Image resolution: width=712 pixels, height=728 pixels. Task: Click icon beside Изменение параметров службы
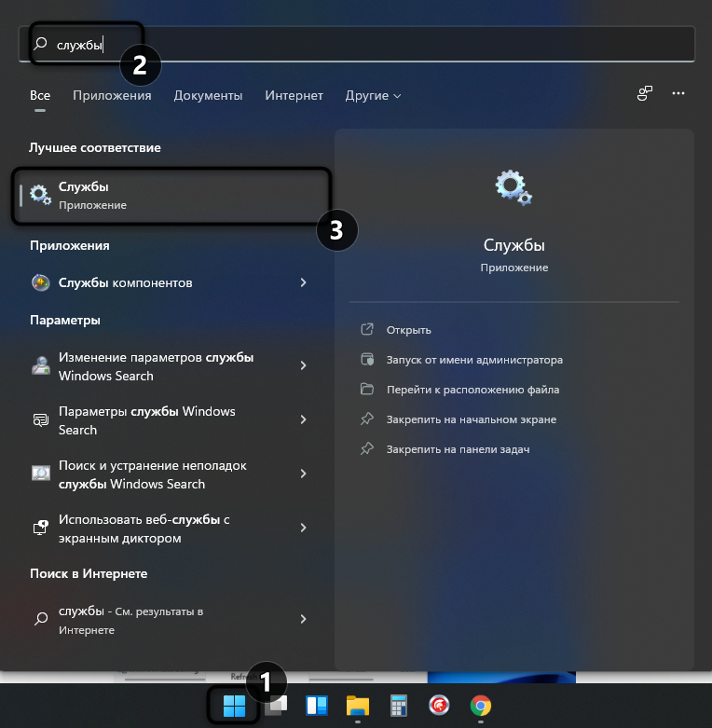point(41,365)
